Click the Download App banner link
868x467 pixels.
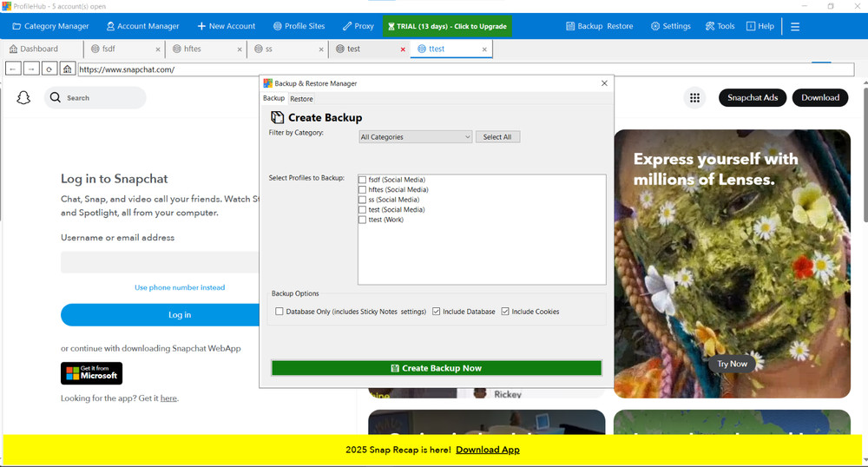click(488, 450)
